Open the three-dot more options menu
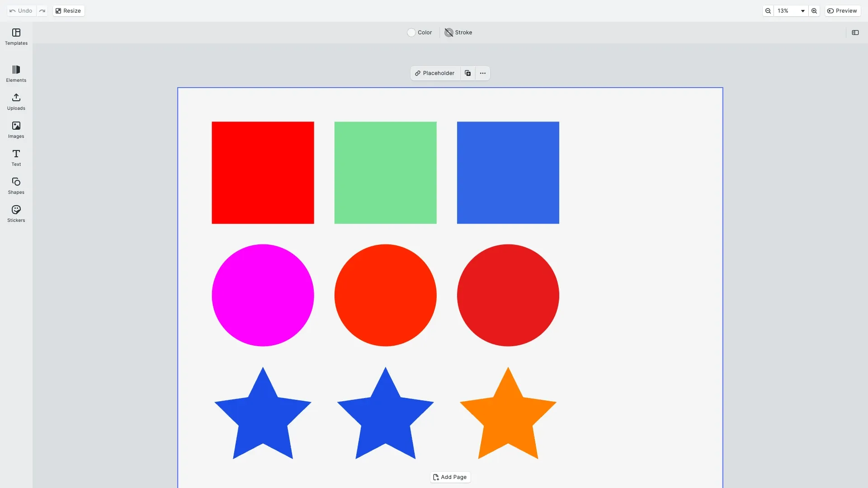Image resolution: width=868 pixels, height=488 pixels. [x=482, y=73]
